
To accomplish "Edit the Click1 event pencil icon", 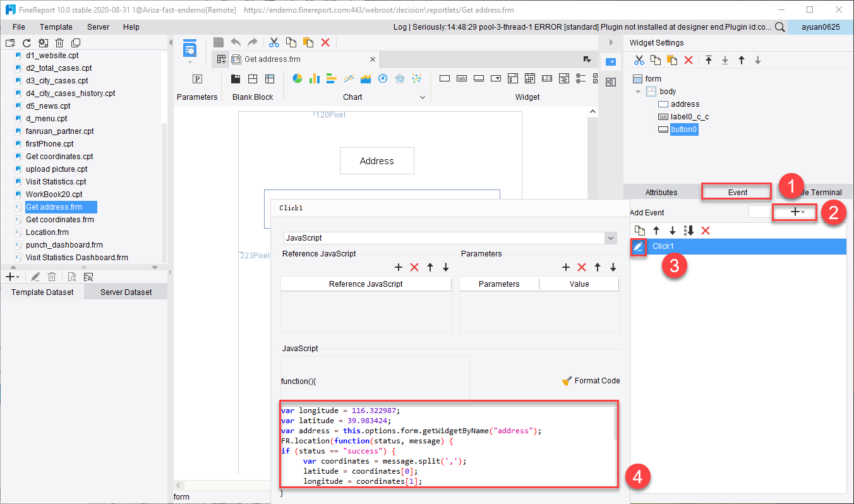I will tap(638, 247).
